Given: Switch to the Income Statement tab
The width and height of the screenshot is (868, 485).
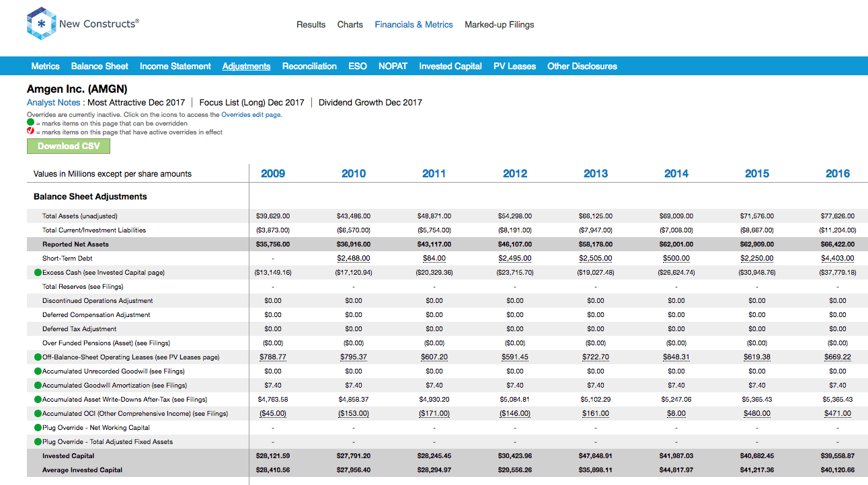Looking at the screenshot, I should coord(175,67).
